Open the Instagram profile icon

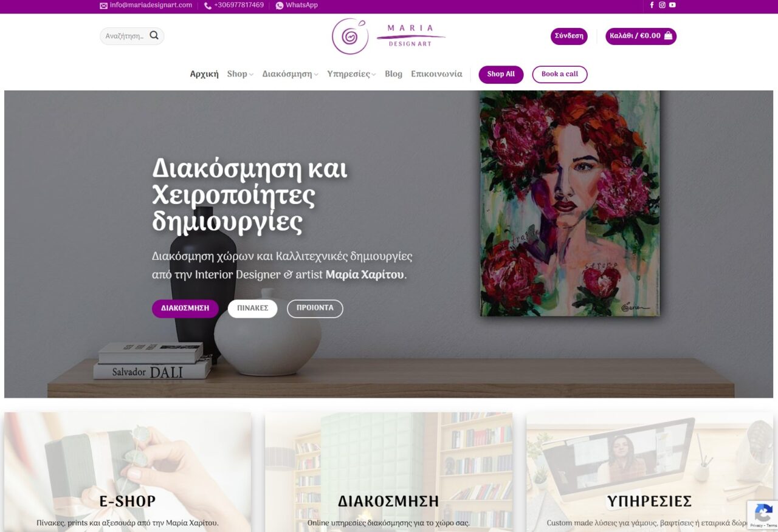coord(662,5)
